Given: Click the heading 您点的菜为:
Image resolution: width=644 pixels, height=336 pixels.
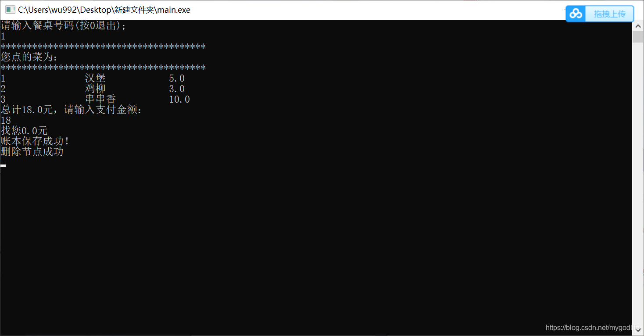Looking at the screenshot, I should [x=29, y=57].
